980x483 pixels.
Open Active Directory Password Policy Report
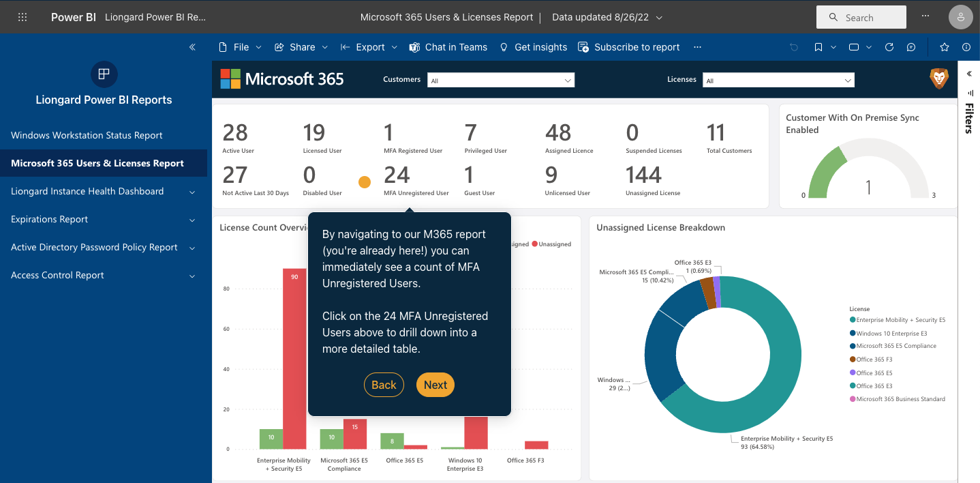[94, 247]
